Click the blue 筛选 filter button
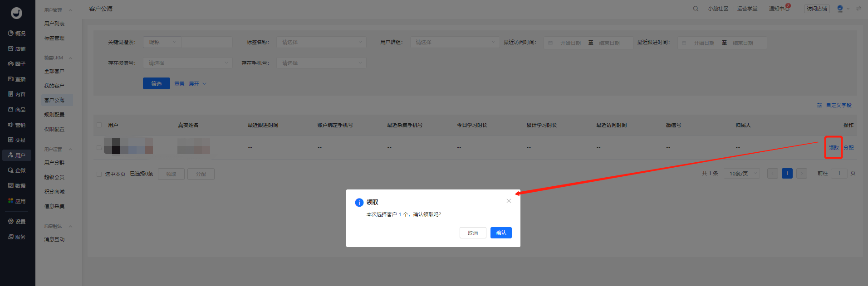The width and height of the screenshot is (868, 286). click(157, 83)
